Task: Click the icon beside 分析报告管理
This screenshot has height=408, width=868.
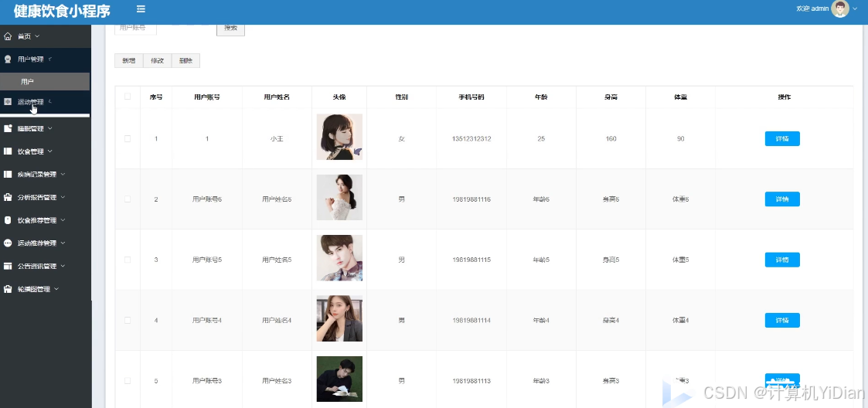Action: [x=8, y=197]
